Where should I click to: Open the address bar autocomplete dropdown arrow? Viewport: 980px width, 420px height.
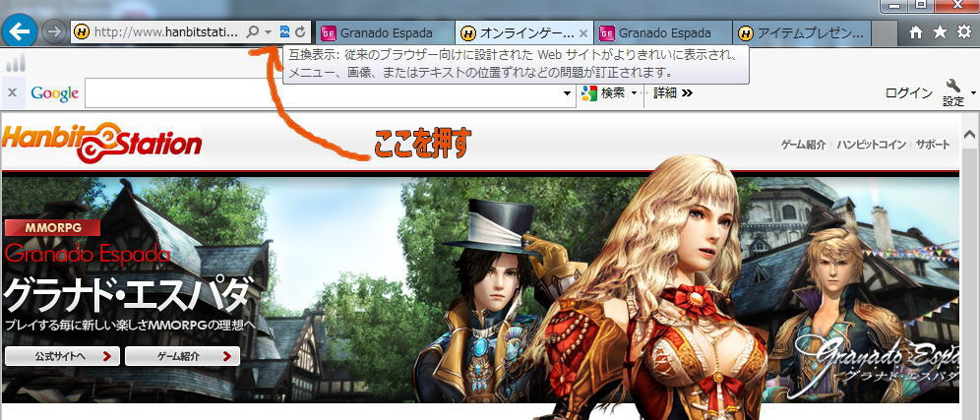pos(269,31)
